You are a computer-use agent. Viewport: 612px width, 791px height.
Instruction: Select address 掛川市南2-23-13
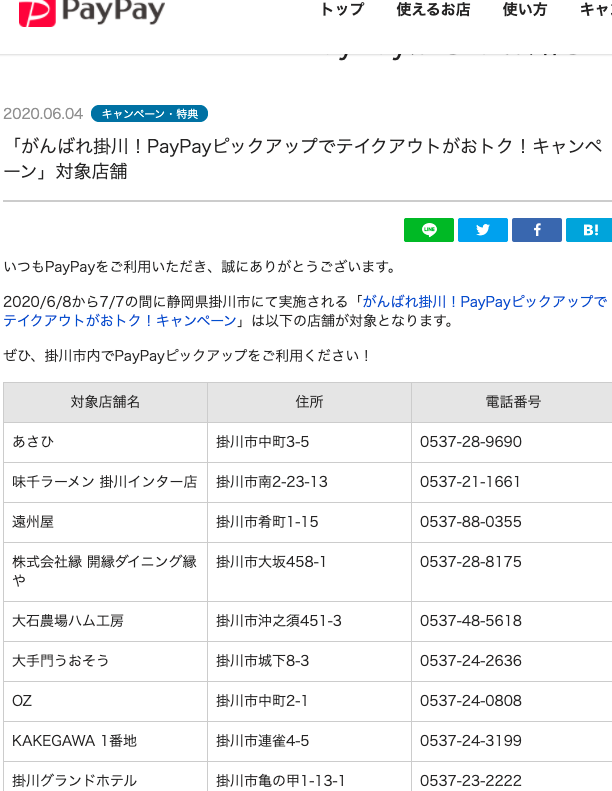(x=272, y=482)
